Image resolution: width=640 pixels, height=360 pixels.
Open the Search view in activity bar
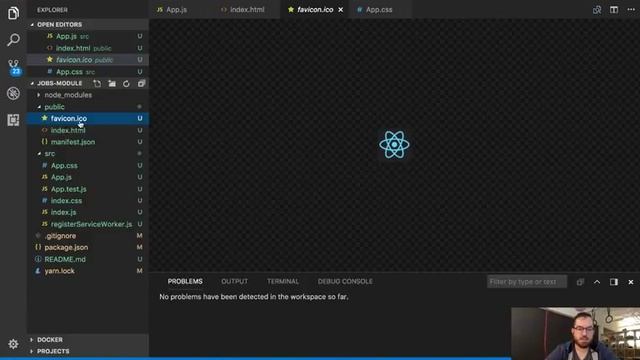[x=13, y=40]
